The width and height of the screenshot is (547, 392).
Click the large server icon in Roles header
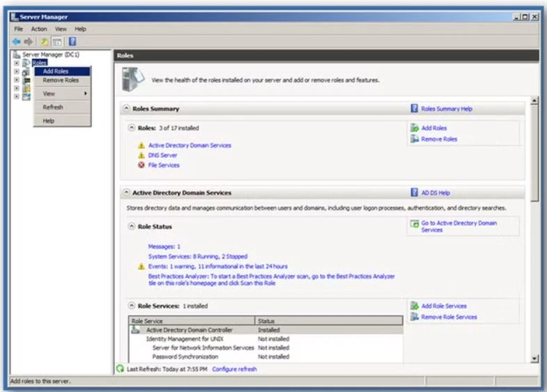[133, 79]
